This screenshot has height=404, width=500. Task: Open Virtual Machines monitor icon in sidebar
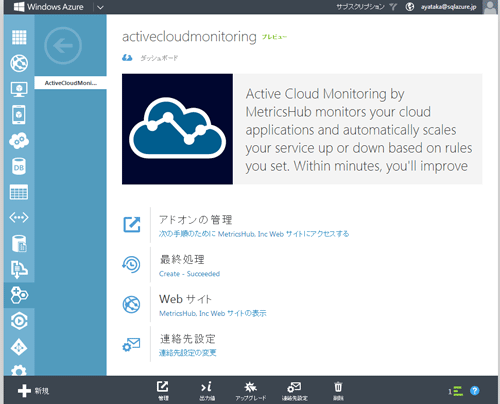(x=19, y=89)
